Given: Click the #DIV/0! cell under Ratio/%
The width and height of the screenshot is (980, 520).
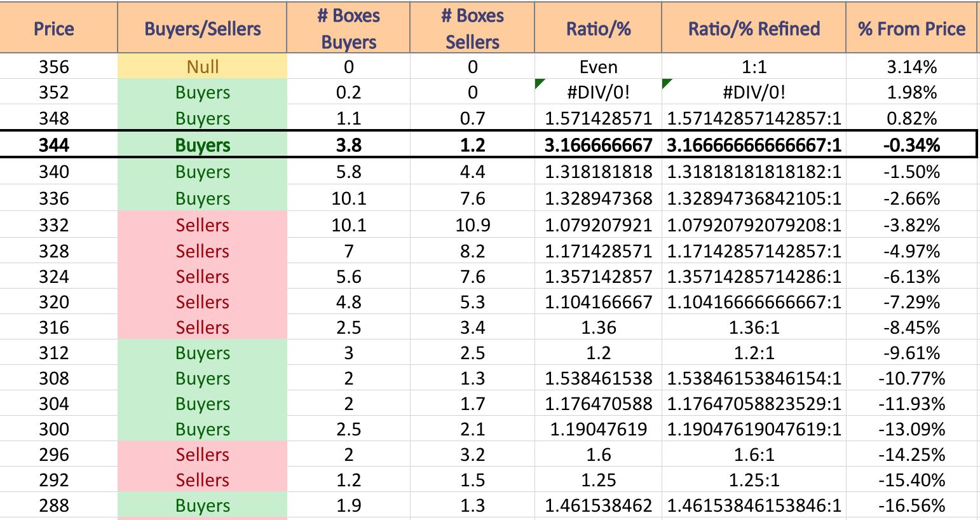Looking at the screenshot, I should 598,92.
